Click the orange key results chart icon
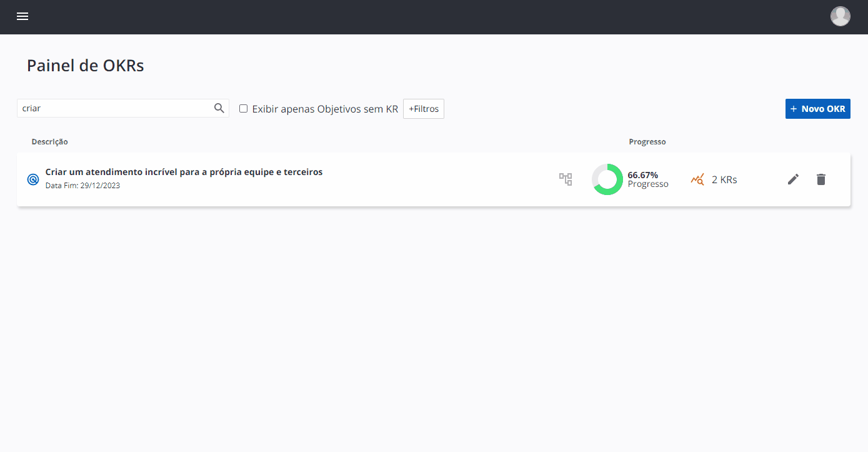 (x=697, y=179)
